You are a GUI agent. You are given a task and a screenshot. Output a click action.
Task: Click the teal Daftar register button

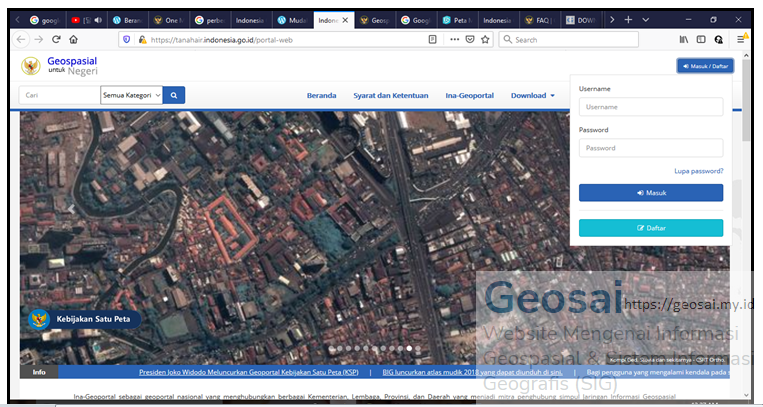(x=651, y=228)
